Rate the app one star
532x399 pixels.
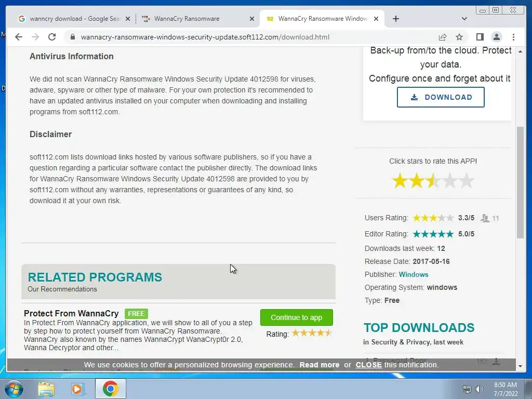400,180
